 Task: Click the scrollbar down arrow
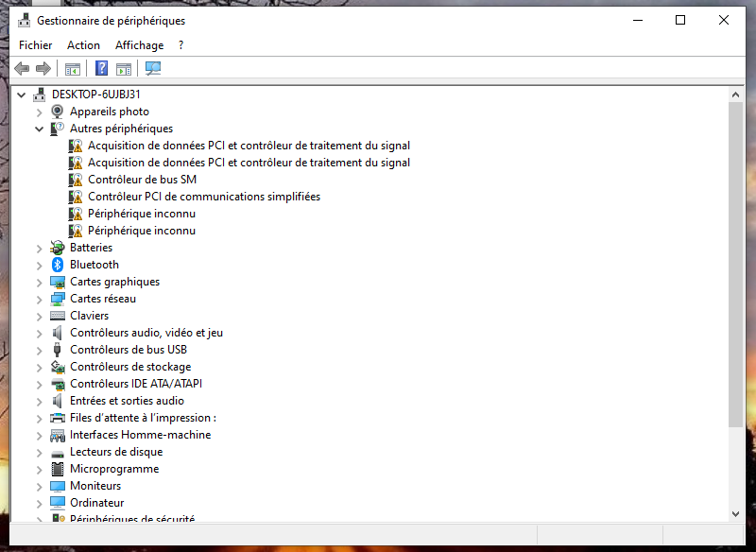tap(736, 514)
